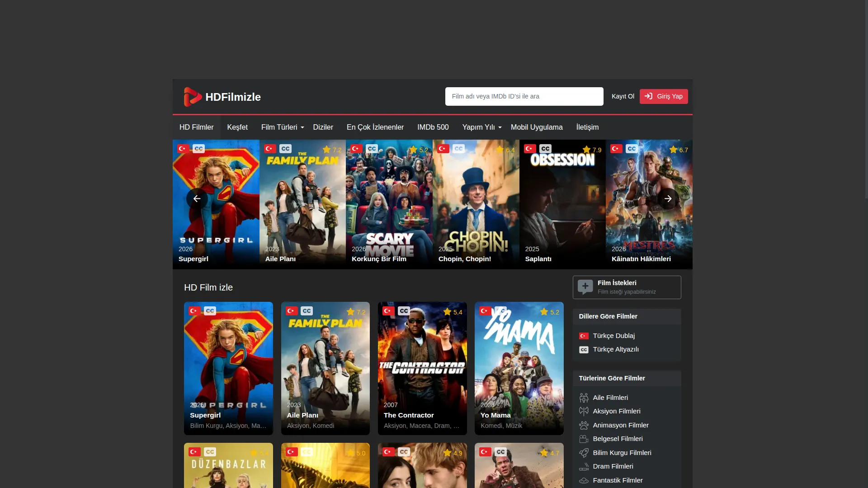Open the Supergirl poster in carousel

tap(216, 204)
